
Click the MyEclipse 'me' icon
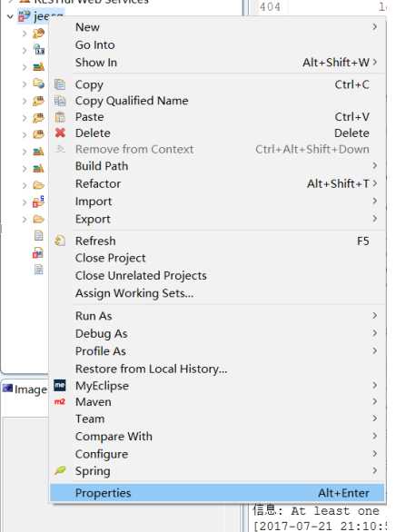(x=60, y=385)
